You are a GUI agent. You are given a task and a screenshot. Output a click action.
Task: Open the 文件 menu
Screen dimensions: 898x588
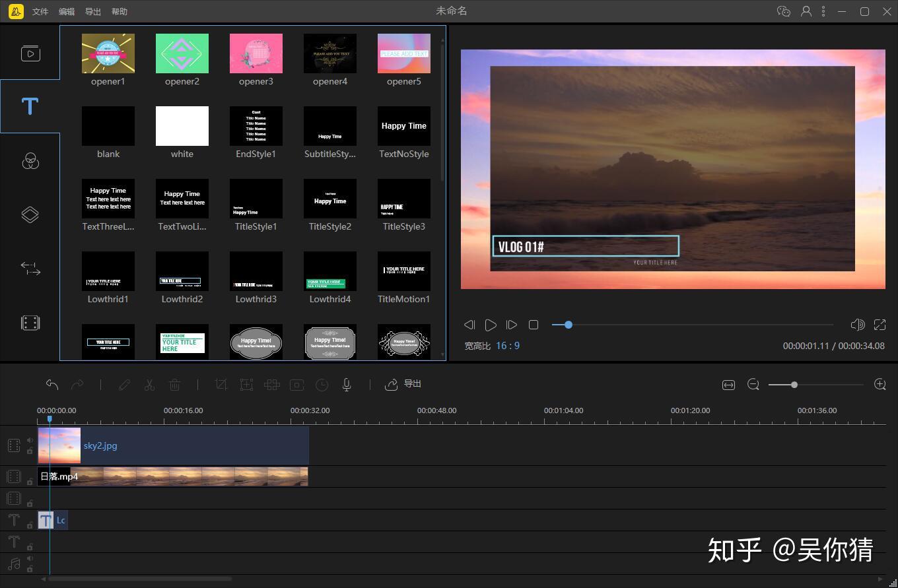tap(40, 12)
